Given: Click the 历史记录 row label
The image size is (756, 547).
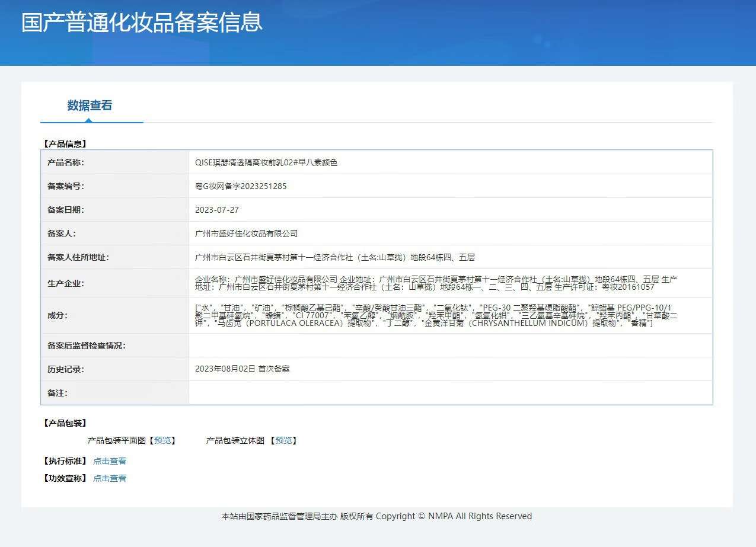Looking at the screenshot, I should click(66, 369).
